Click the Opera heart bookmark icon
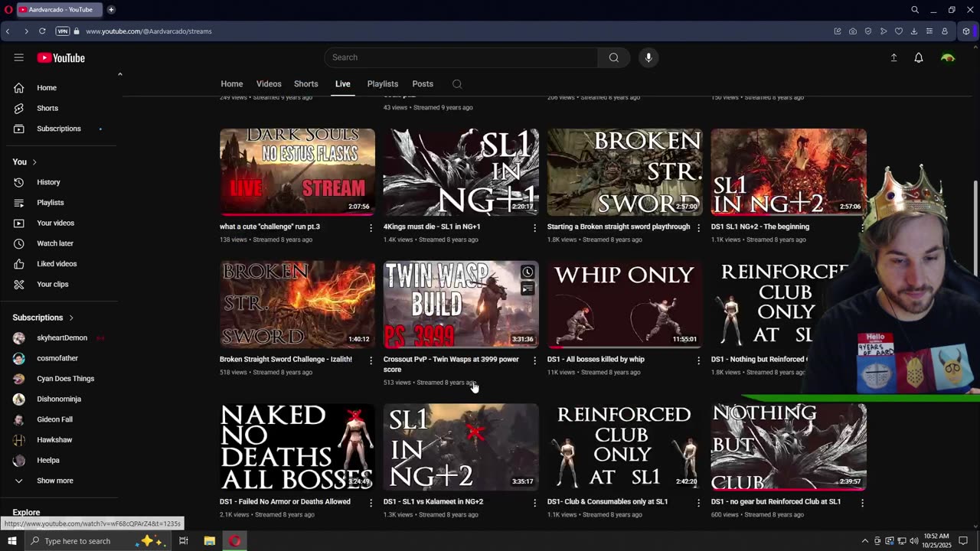 (899, 31)
